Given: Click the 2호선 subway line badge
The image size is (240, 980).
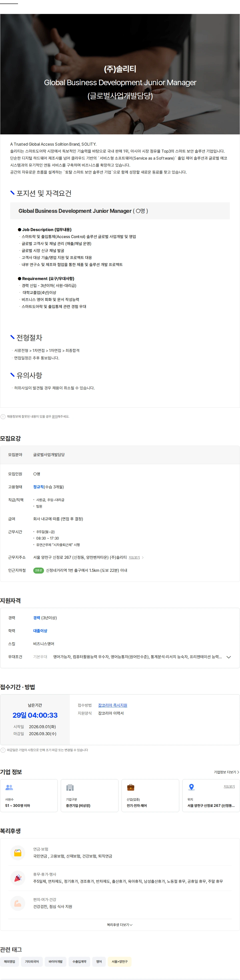Looking at the screenshot, I should (x=38, y=570).
